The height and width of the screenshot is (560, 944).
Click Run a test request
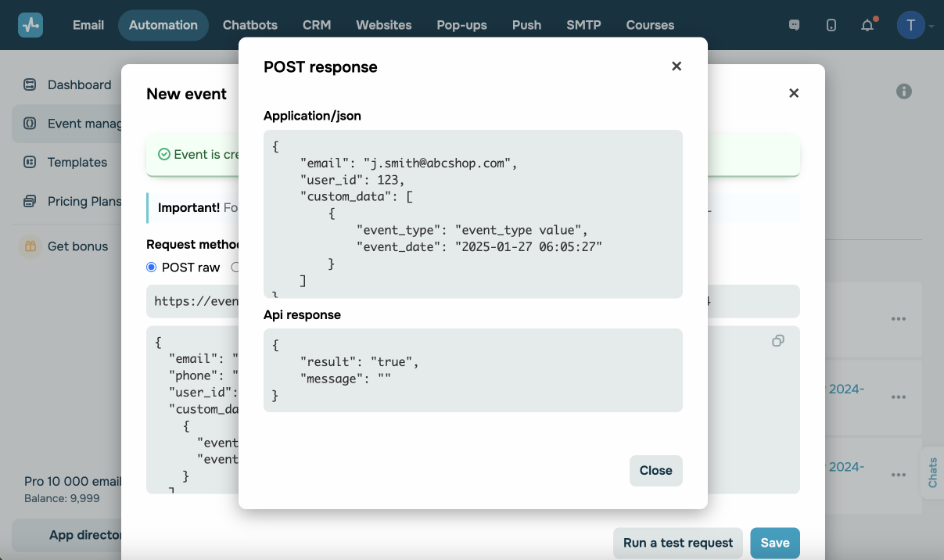pos(678,543)
